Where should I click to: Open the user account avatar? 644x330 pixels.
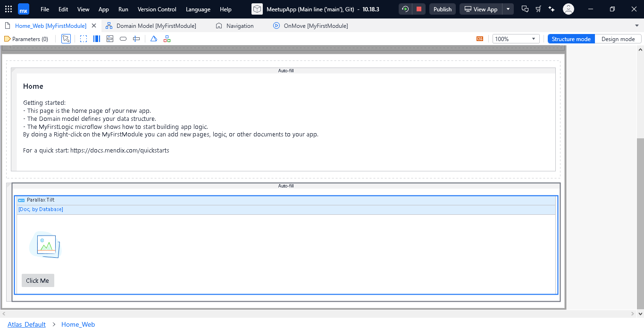pos(569,9)
